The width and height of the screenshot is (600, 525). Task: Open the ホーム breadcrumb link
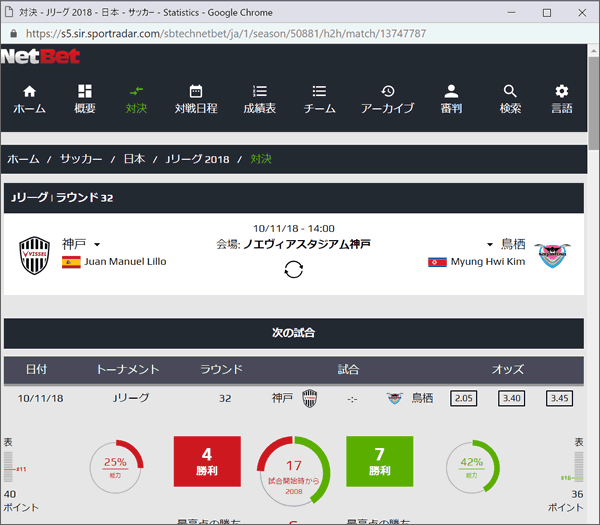click(x=23, y=159)
